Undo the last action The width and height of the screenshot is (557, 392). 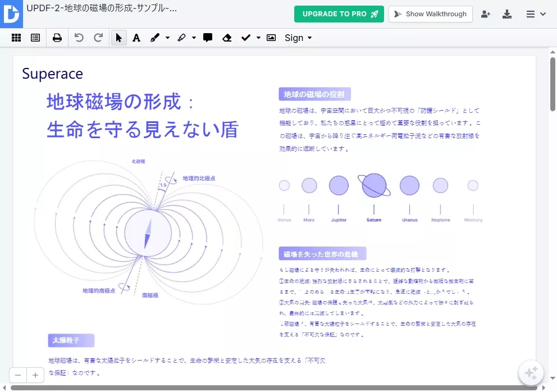click(x=79, y=38)
